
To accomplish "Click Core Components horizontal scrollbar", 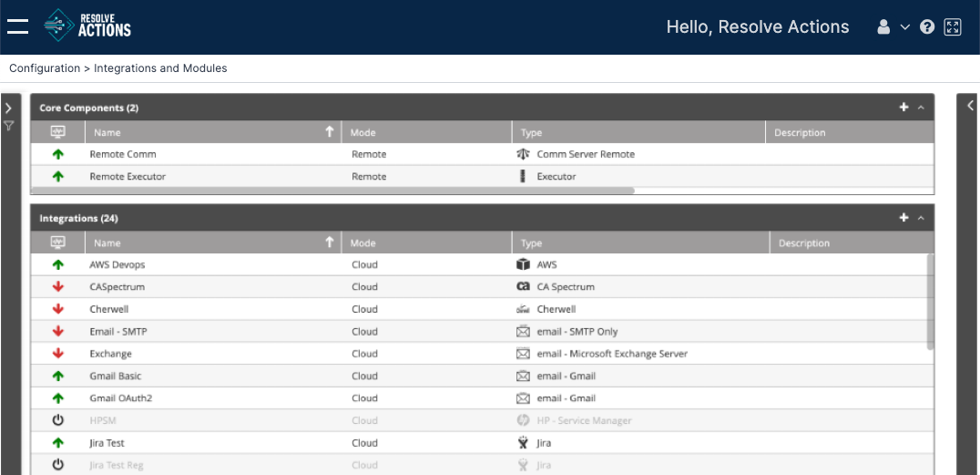I will point(332,191).
